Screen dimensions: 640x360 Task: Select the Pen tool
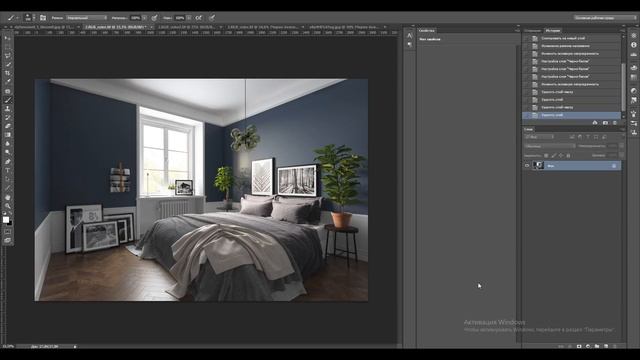(x=7, y=162)
